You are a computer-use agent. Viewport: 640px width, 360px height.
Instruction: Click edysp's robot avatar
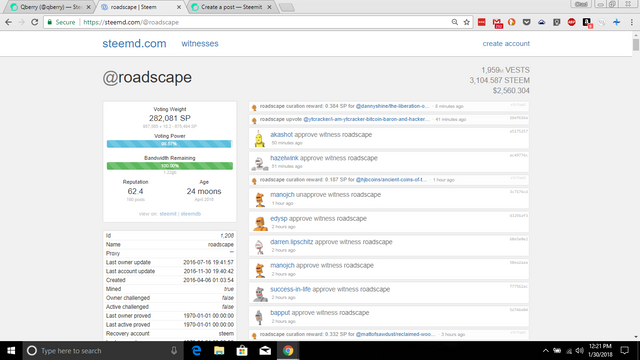[x=260, y=223]
